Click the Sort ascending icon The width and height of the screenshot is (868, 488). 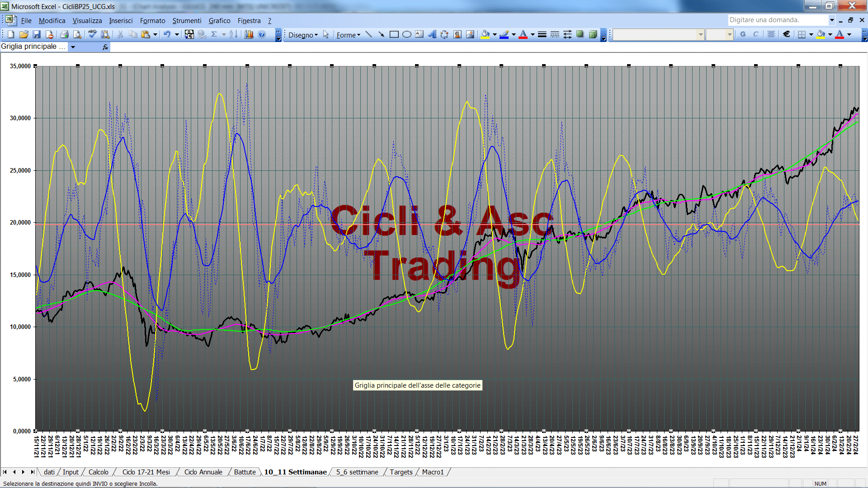click(233, 34)
